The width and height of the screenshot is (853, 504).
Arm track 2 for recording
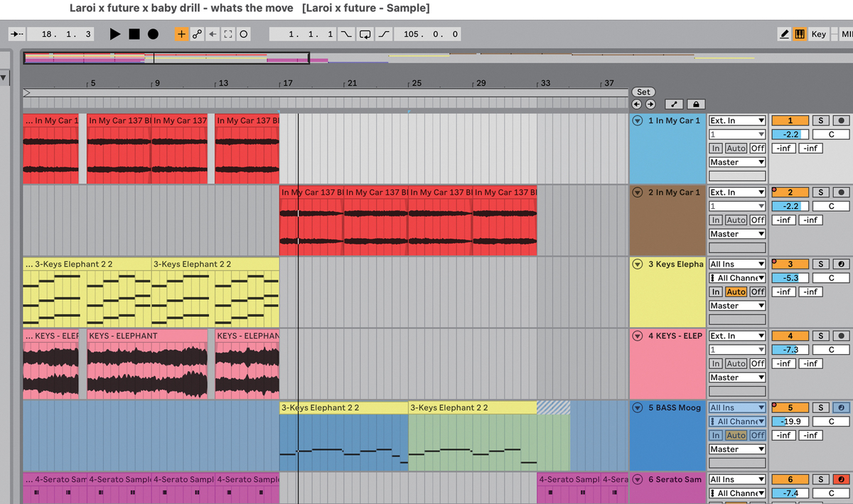(x=842, y=193)
